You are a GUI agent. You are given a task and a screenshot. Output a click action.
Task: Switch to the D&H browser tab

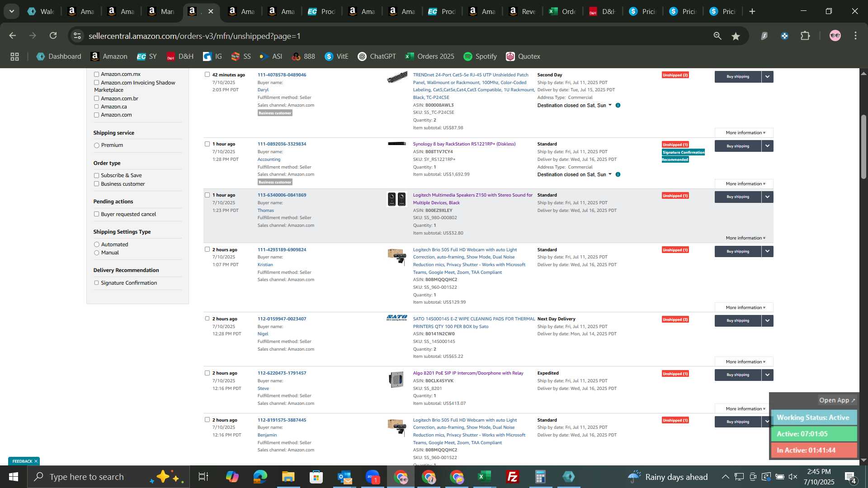click(602, 11)
